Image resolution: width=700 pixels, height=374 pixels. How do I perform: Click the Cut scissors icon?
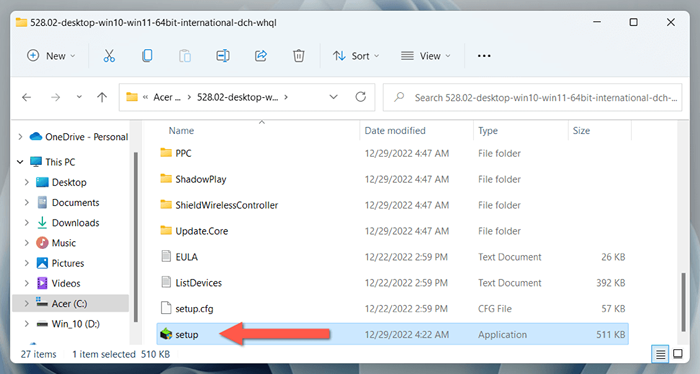tap(109, 56)
